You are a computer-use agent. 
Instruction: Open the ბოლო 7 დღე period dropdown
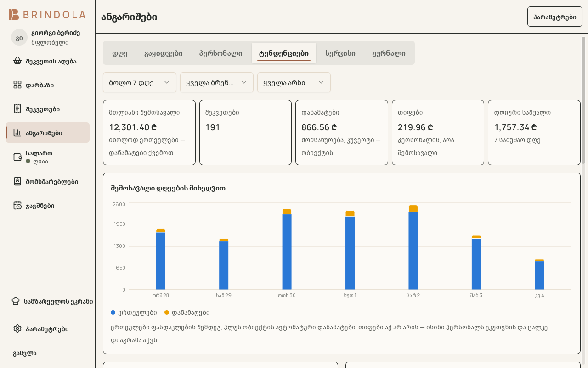pyautogui.click(x=140, y=82)
